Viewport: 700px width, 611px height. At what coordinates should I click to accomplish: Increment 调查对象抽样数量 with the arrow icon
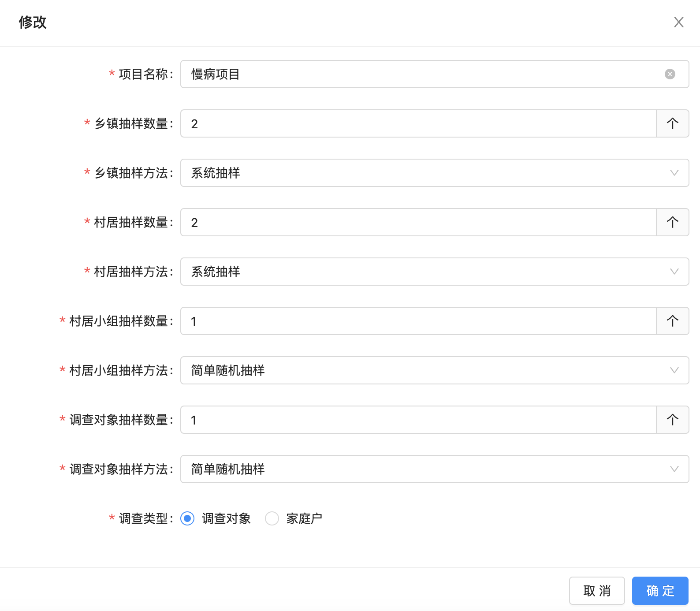(672, 420)
